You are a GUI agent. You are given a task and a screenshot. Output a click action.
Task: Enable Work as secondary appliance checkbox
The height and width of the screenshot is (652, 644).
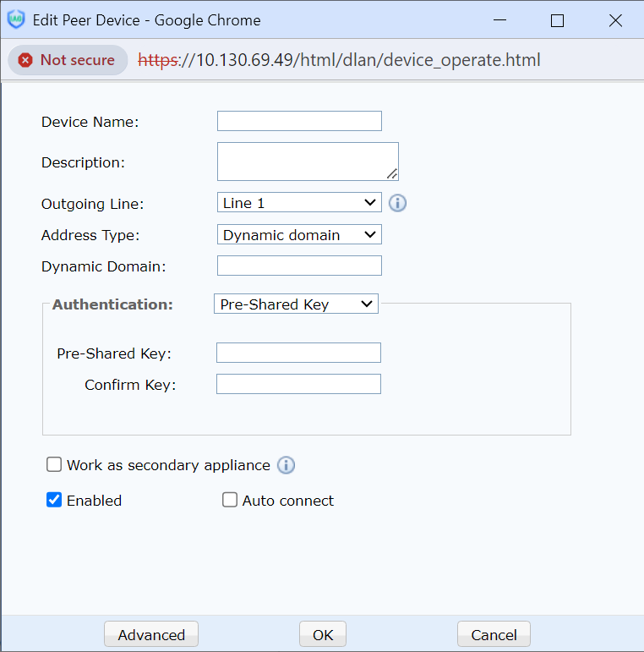tap(54, 464)
